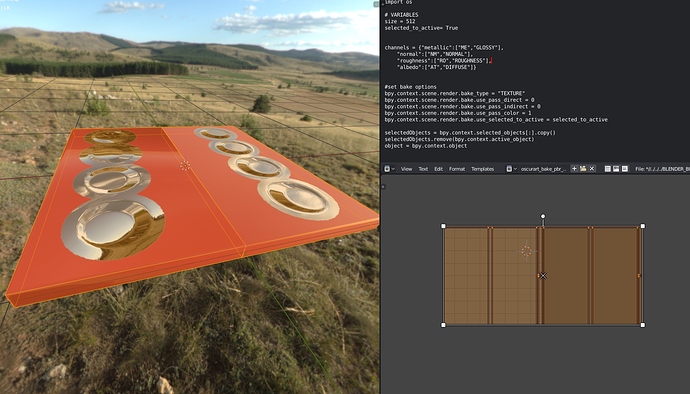Click the oscurart_bake_pbr text name field

click(543, 169)
